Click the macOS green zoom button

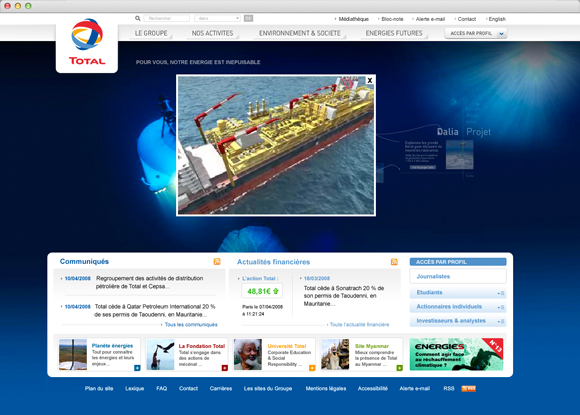tap(28, 6)
